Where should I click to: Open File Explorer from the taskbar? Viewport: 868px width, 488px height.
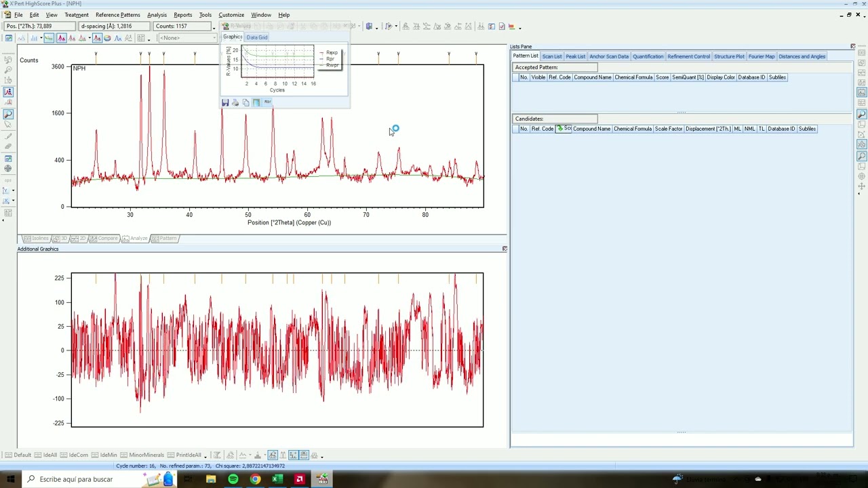pyautogui.click(x=211, y=479)
